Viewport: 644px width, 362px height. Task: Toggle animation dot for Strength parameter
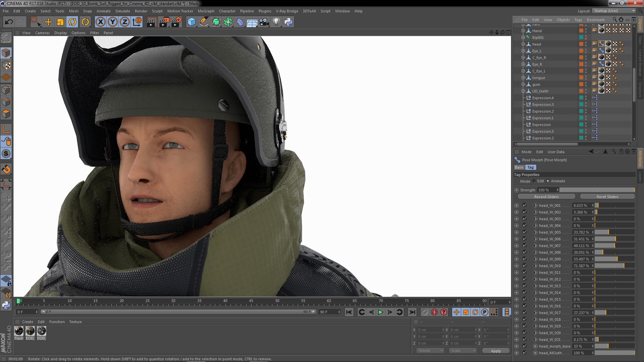517,190
